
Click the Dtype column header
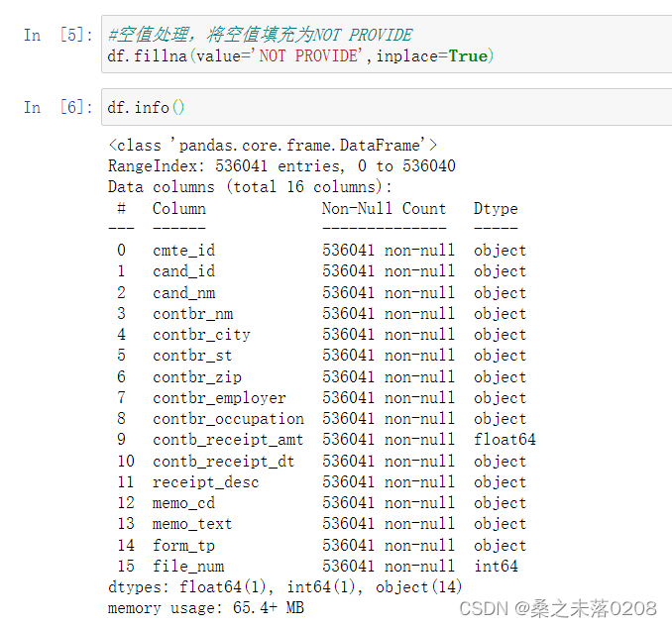coord(496,208)
